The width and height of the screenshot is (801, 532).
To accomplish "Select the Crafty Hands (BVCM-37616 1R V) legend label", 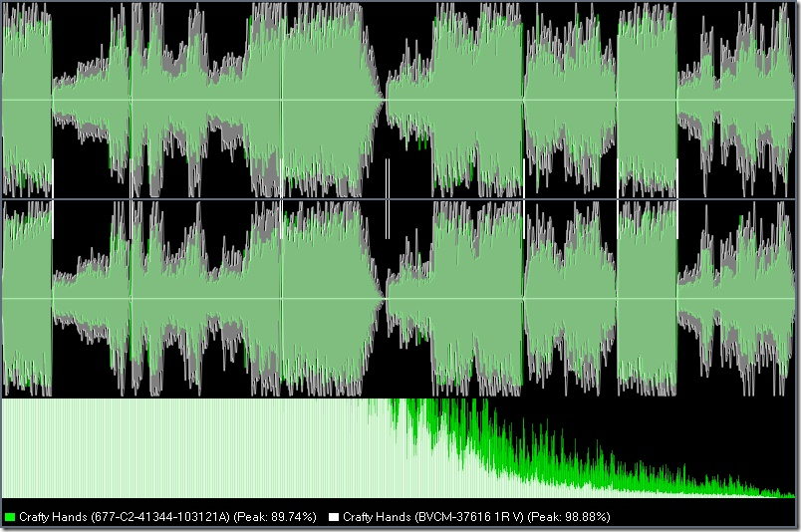I will pos(433,517).
